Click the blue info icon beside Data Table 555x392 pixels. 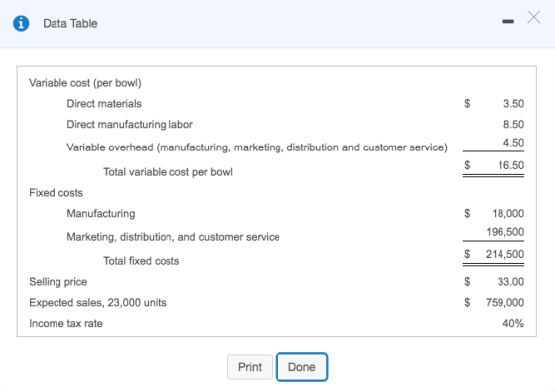coord(21,24)
